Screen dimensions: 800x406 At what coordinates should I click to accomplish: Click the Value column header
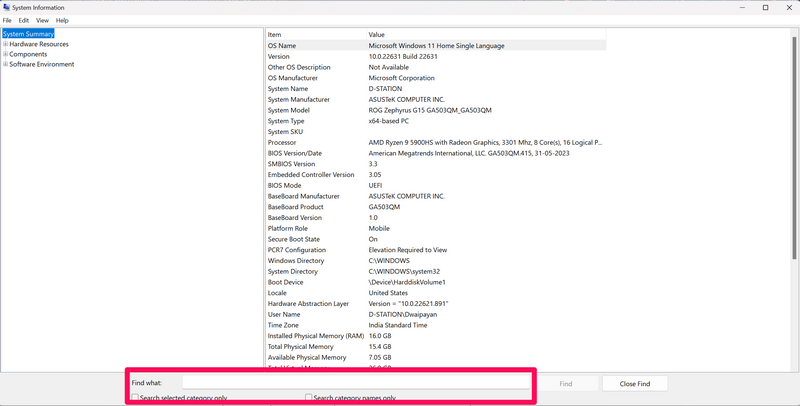(x=376, y=34)
